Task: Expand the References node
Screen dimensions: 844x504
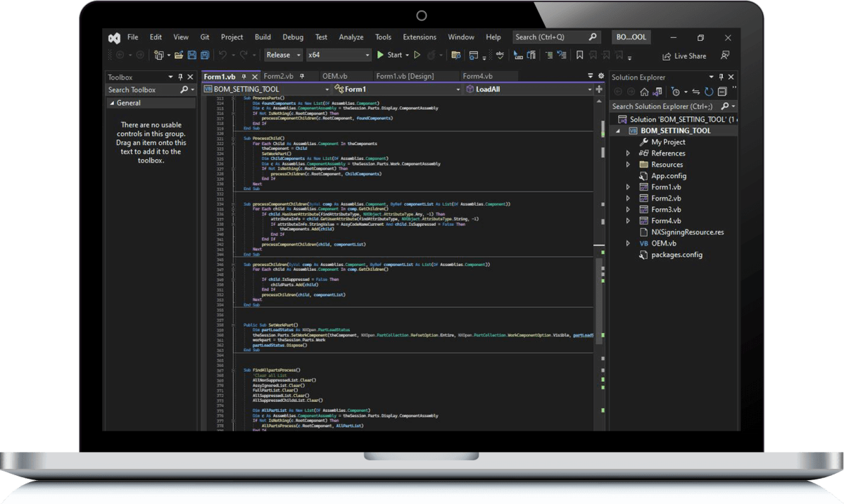Action: pos(628,153)
